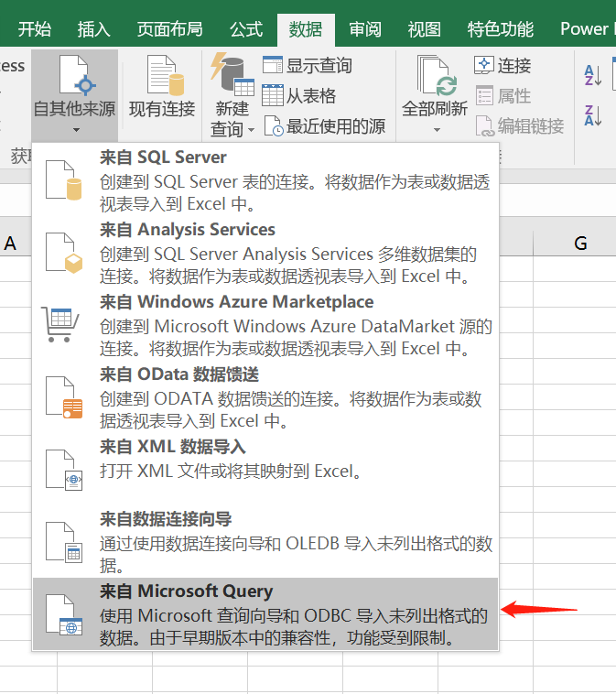Switch to the 公式 ribbon tab

point(246,29)
